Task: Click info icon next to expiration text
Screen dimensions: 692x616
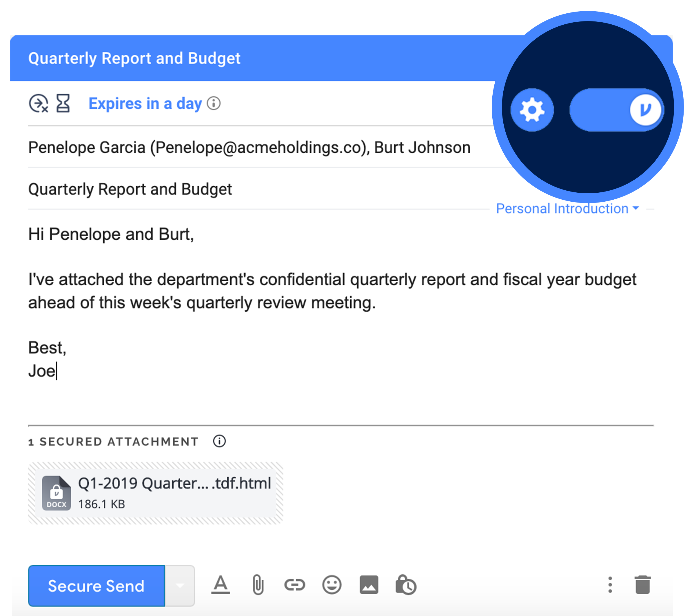Action: [x=214, y=103]
